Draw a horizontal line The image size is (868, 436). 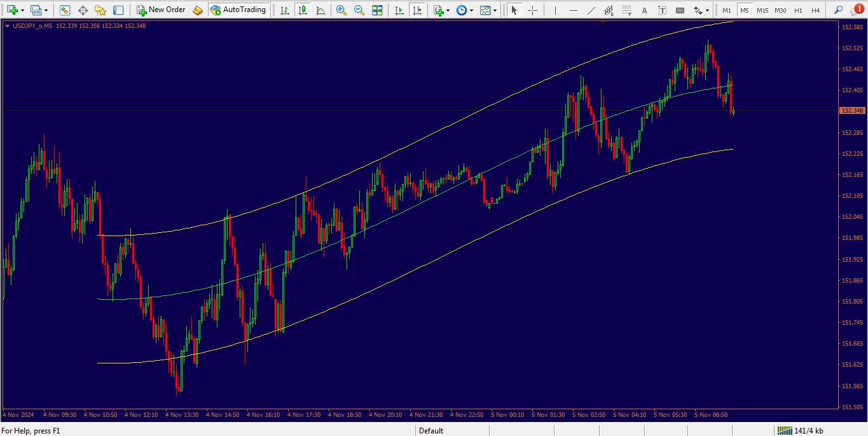pos(573,10)
